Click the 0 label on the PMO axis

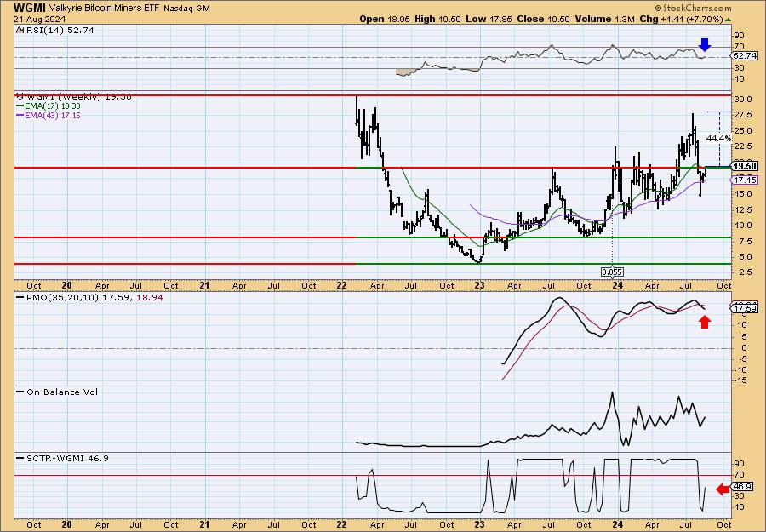click(x=744, y=348)
